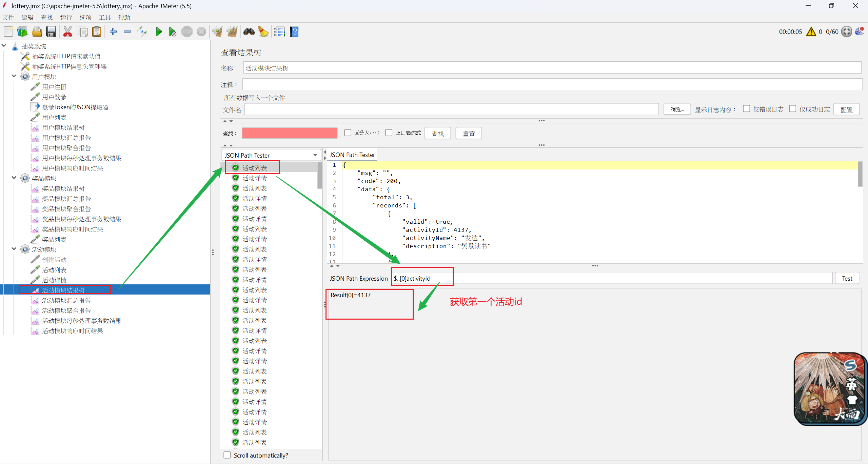Viewport: 868px width, 464px height.
Task: Click the blue Help question-mark icon
Action: point(294,32)
